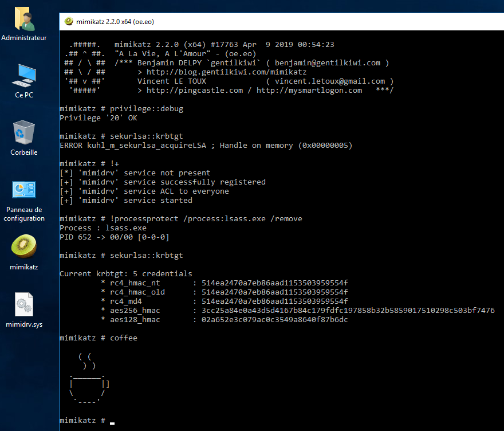Click the 'Corbeille' desktop label

pos(24,152)
